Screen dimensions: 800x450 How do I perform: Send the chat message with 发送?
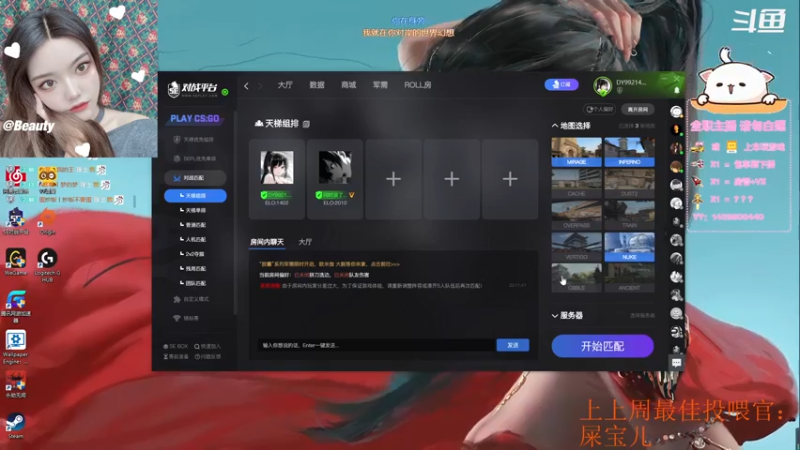coord(513,345)
